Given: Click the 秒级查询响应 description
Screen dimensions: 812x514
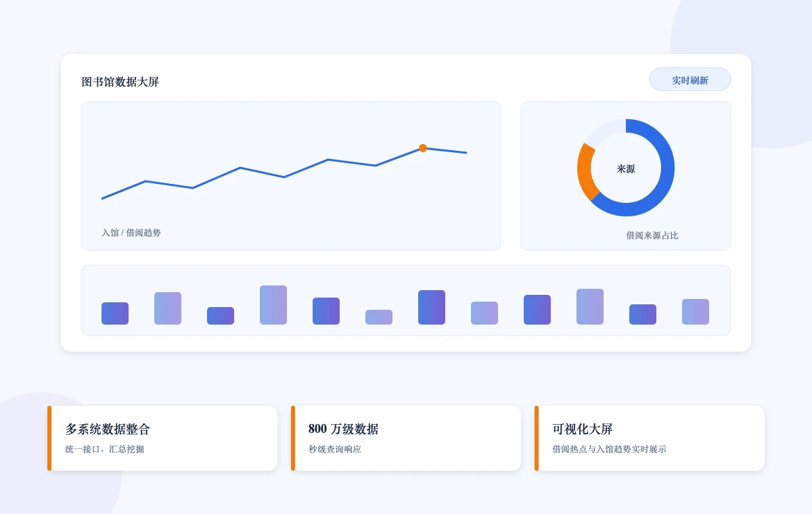Looking at the screenshot, I should [x=335, y=449].
